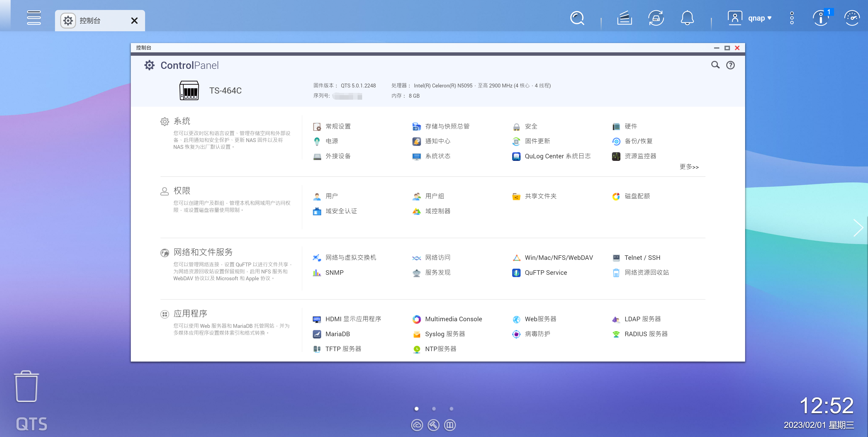
Task: Open 通知中心 notification center
Action: coord(431,141)
